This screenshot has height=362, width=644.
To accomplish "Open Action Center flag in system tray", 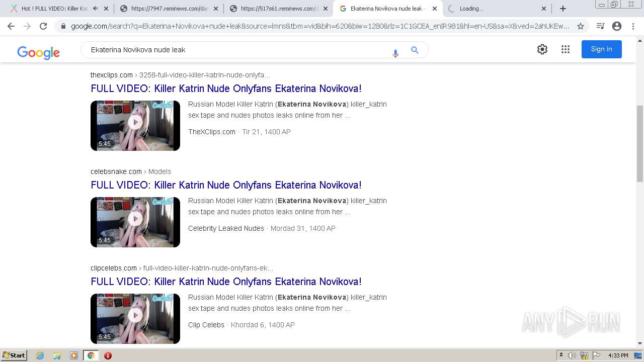I will 596,355.
